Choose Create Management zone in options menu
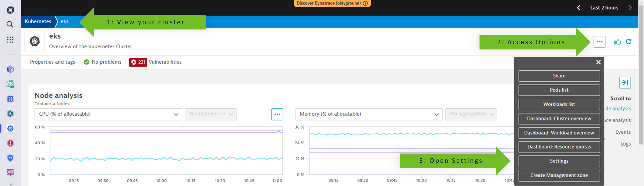The image size is (644, 186). [559, 176]
